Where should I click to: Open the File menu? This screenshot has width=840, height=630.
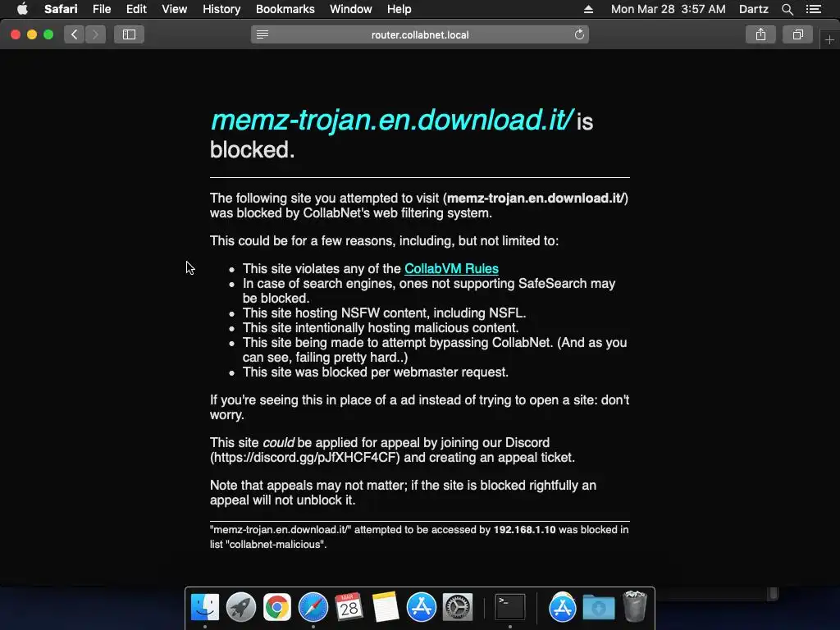[101, 9]
